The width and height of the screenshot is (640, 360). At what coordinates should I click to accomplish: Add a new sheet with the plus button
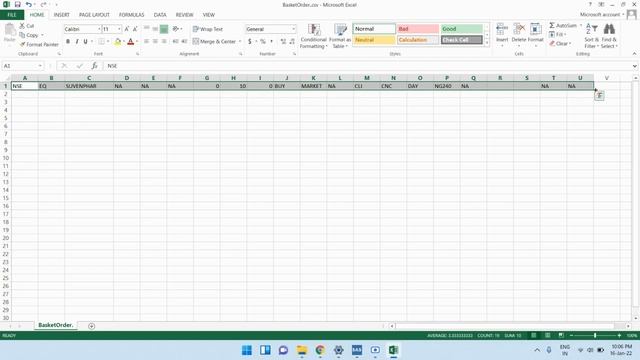(91, 326)
